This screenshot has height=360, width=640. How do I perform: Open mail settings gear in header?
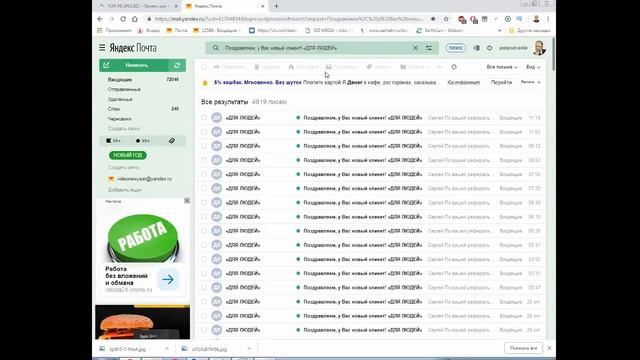tap(489, 48)
